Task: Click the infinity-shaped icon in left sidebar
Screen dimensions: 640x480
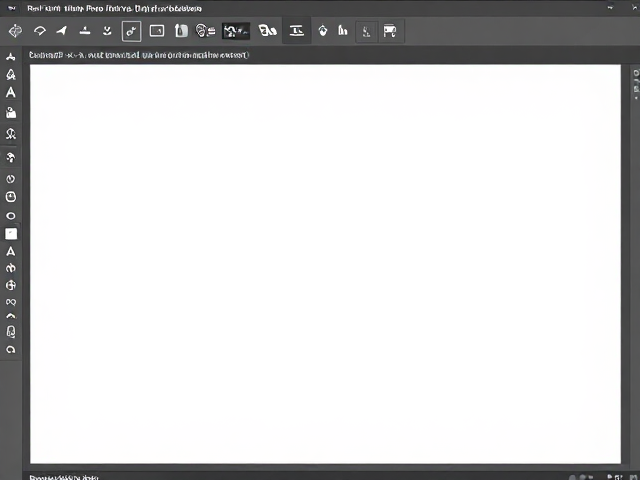Action: (x=11, y=302)
